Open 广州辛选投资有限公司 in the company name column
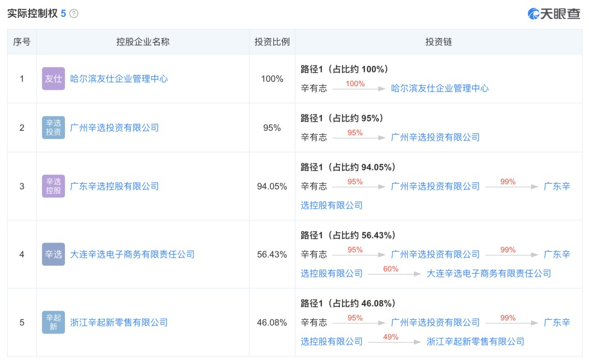Screen dimensions: 589x364 (x=115, y=128)
